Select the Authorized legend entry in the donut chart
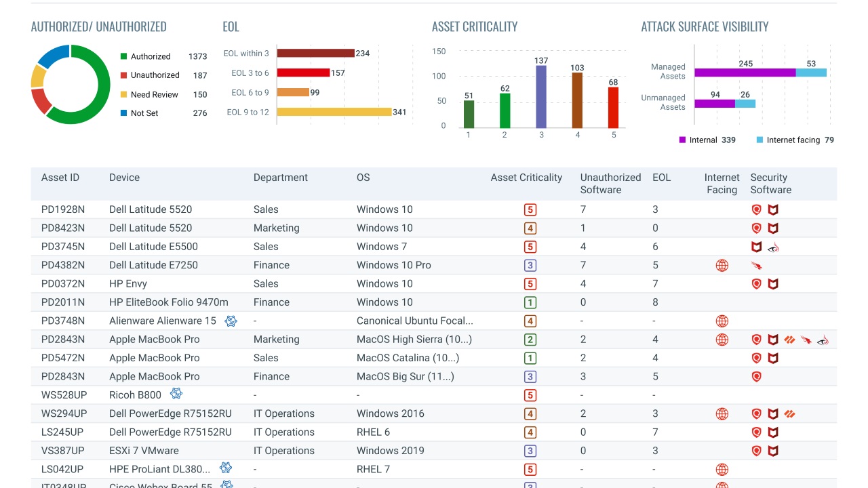The width and height of the screenshot is (868, 488). pos(149,56)
